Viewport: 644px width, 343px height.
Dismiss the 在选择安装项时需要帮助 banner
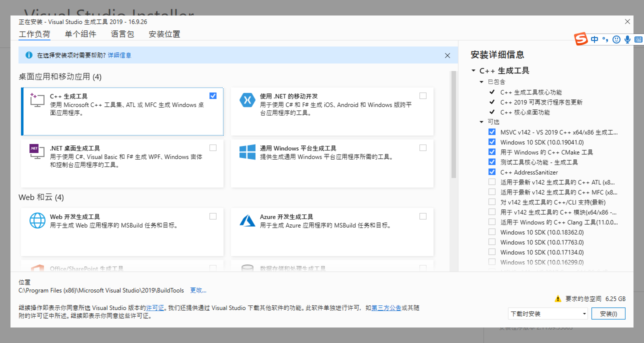[x=447, y=55]
